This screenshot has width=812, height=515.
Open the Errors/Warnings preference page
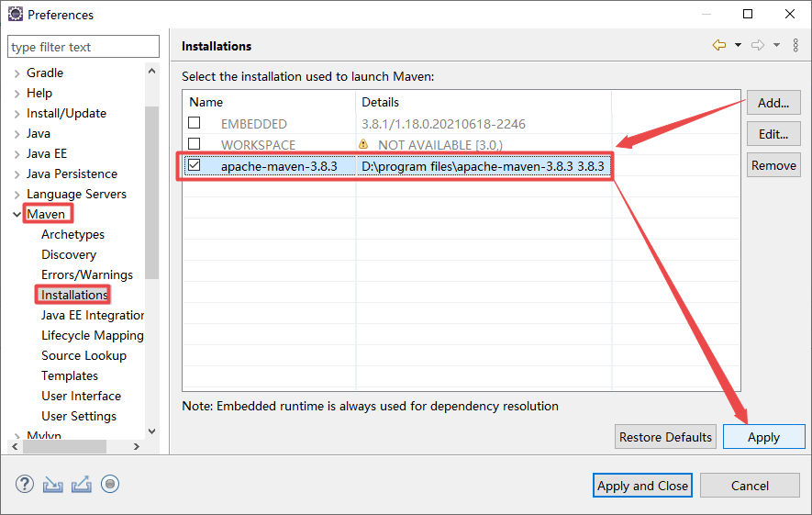pos(87,274)
